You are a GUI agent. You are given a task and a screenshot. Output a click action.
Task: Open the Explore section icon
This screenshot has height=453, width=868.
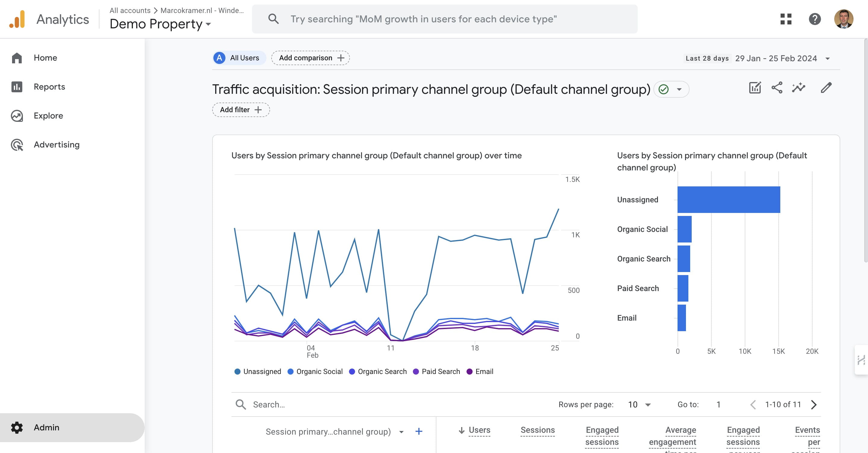17,116
